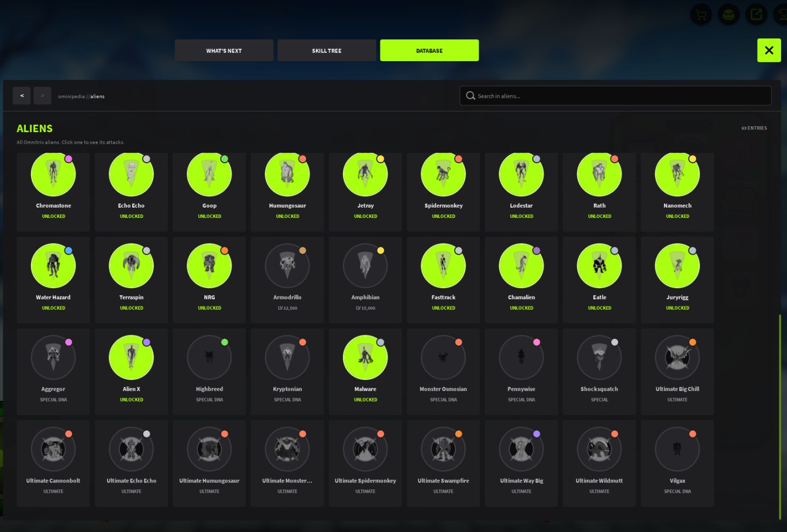
Task: Click the Aggregor special DNA card
Action: point(53,372)
